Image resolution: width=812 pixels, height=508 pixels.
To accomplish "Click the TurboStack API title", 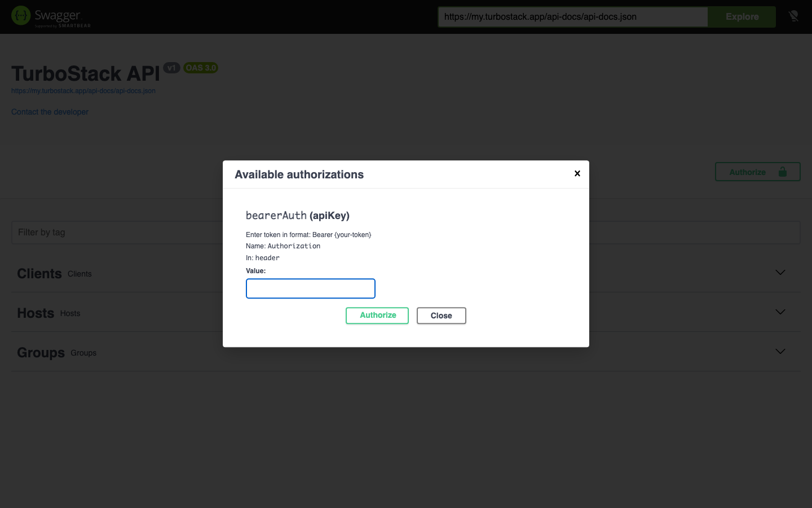I will pos(86,73).
